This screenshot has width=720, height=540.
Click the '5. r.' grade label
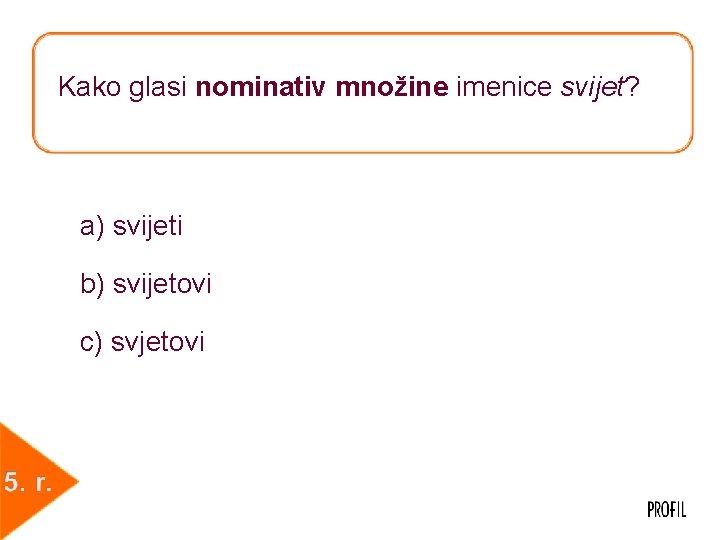click(27, 484)
